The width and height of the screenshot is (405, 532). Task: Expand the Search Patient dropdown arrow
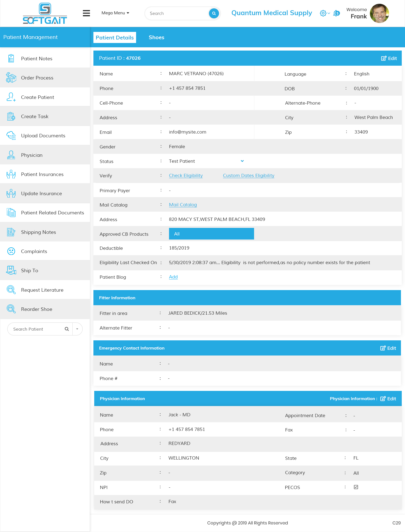coord(77,329)
